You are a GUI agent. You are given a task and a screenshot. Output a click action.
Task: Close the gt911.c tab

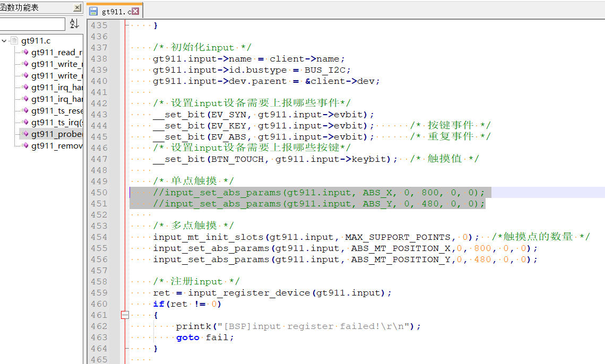pyautogui.click(x=135, y=11)
